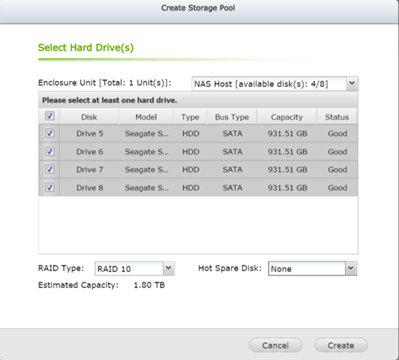Click the Create button
399x360 pixels.
point(341,345)
